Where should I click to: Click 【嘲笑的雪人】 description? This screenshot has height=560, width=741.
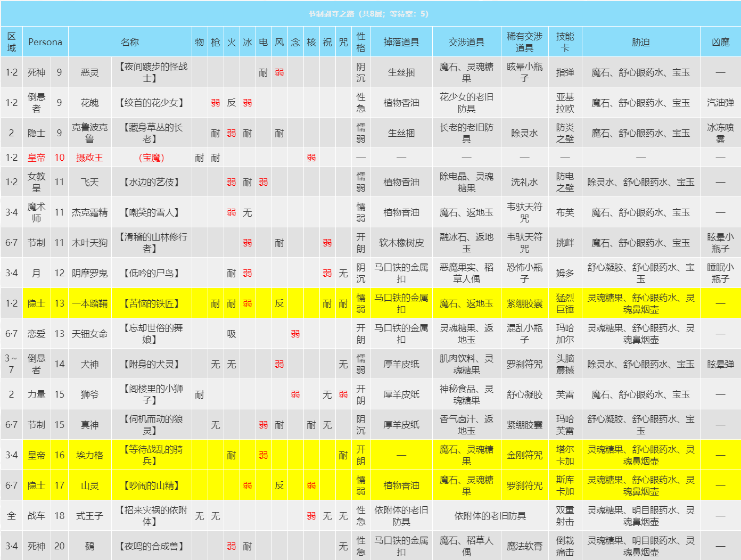click(152, 212)
